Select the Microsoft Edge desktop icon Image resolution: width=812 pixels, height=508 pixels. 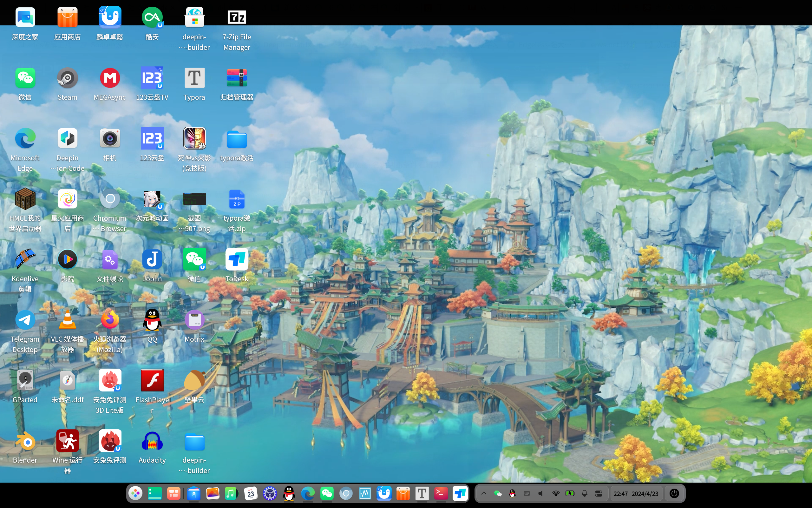point(25,138)
